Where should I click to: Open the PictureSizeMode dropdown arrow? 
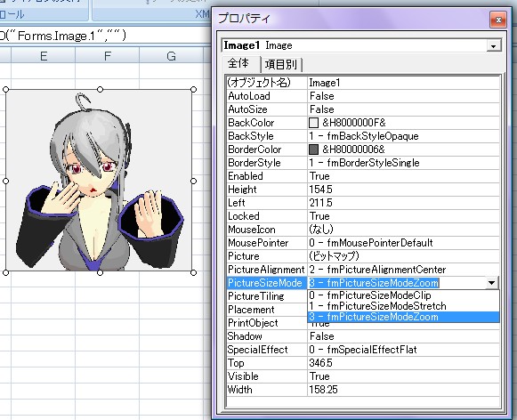tap(491, 283)
